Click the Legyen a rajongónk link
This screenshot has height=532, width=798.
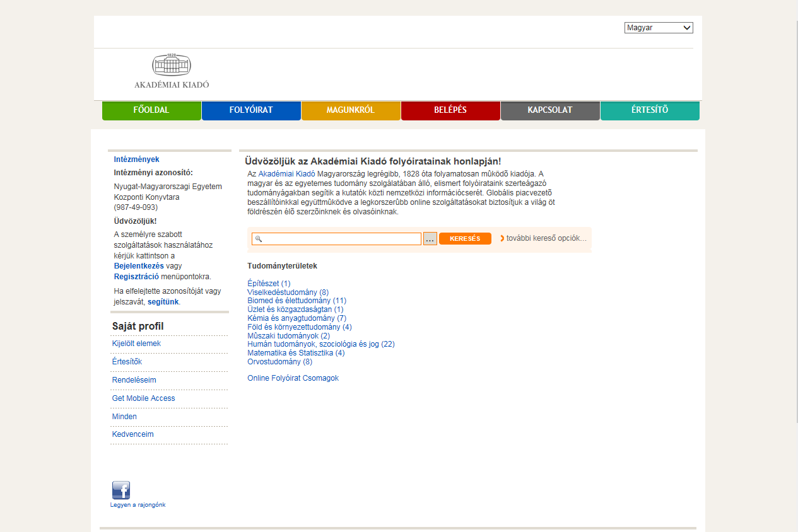[138, 505]
